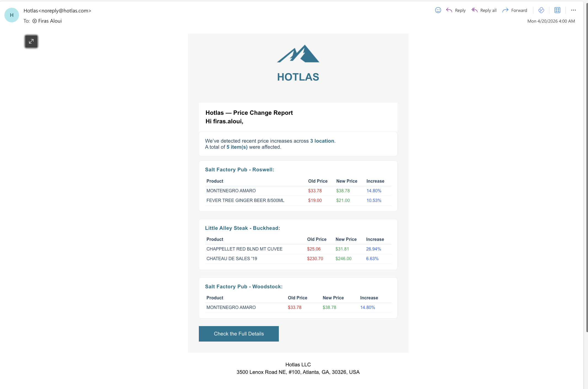Click the message timestamp Mon 4/20/2026

click(x=550, y=21)
